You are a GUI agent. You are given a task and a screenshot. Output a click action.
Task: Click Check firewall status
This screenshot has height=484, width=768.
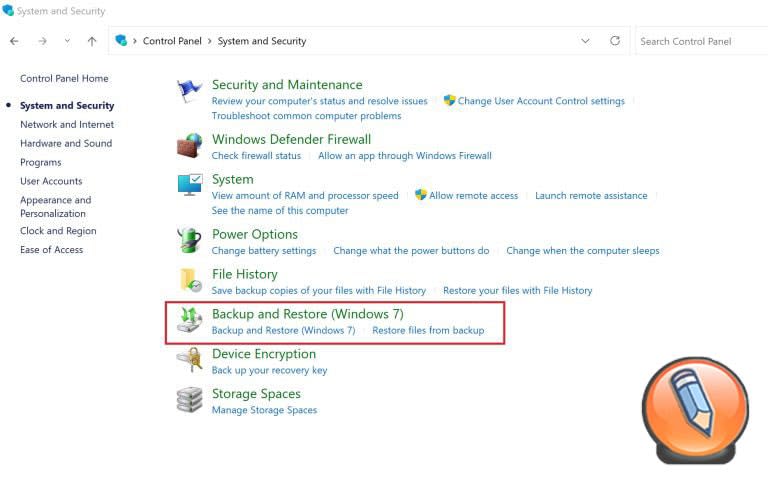coord(256,155)
